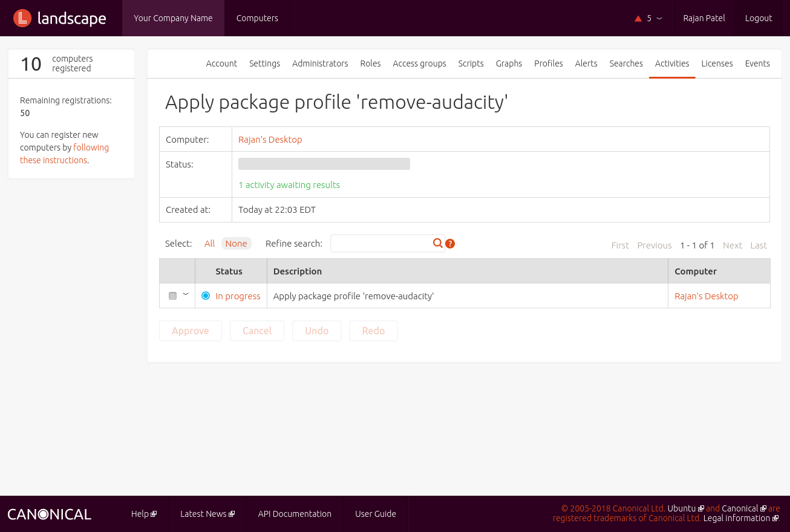The image size is (790, 532).
Task: Open Legal information footer link
Action: [737, 518]
